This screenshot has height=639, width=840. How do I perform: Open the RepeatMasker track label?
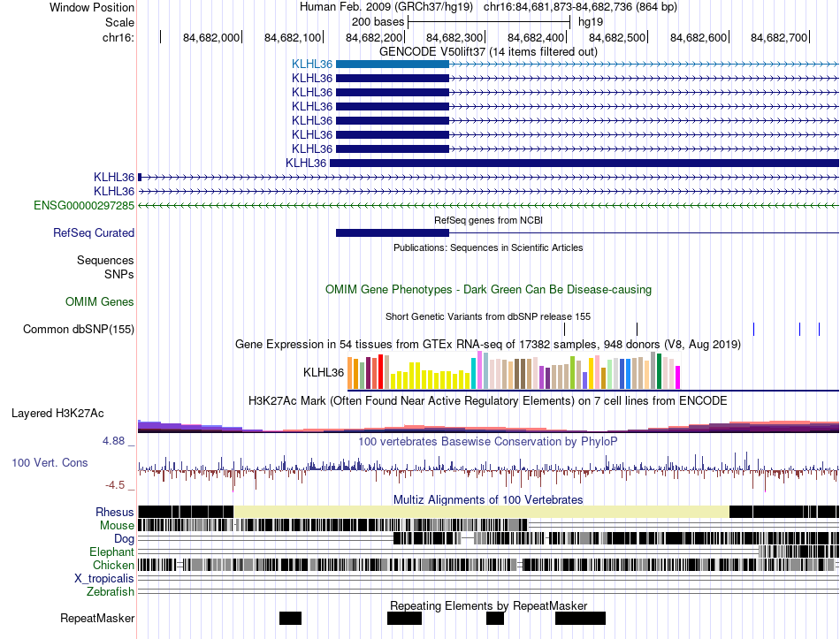[x=97, y=619]
